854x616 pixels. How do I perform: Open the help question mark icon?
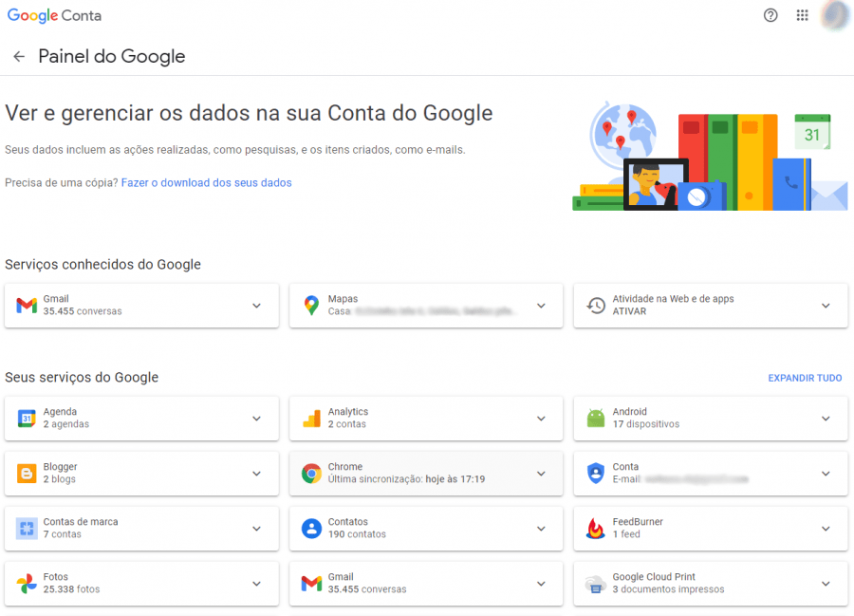pyautogui.click(x=770, y=15)
